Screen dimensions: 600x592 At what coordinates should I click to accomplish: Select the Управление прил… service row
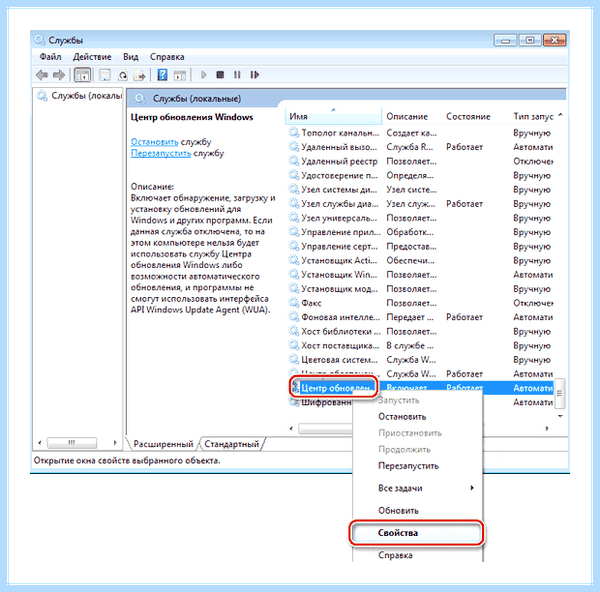[x=421, y=232]
